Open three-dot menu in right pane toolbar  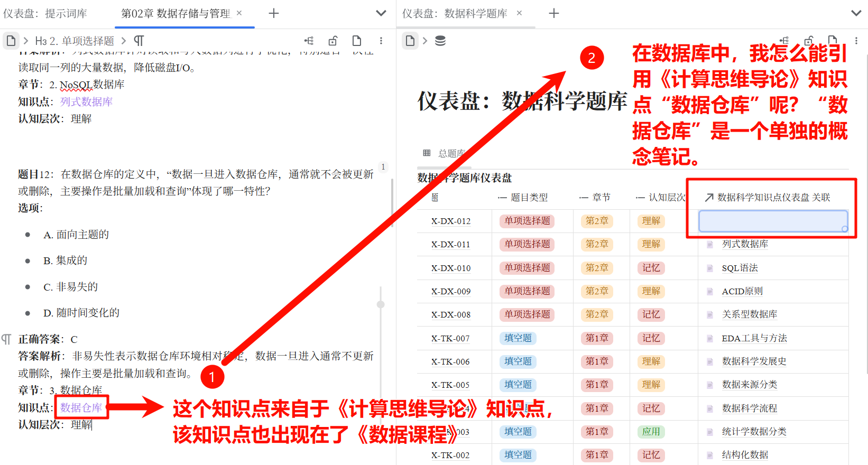[856, 41]
